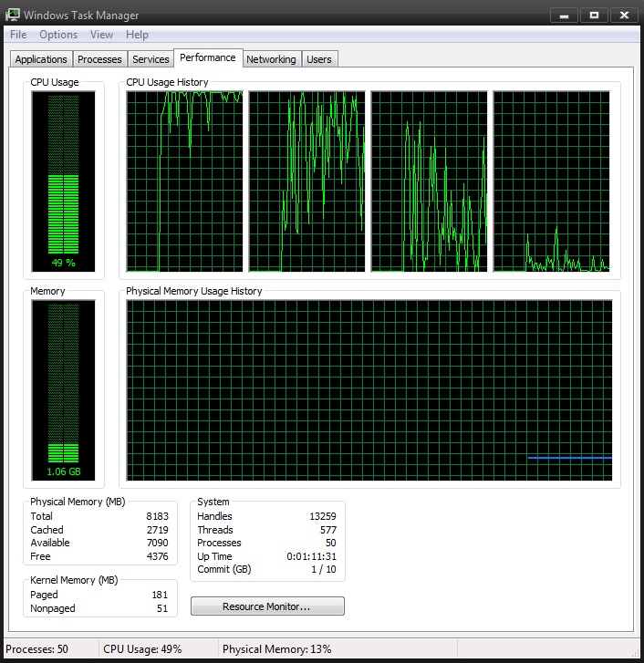Click the Free memory value 4376

point(157,556)
